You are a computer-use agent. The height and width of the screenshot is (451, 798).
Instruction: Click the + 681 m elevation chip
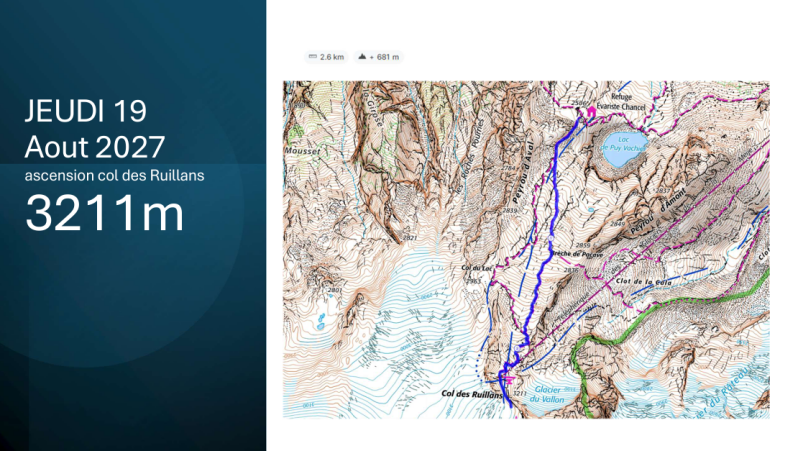[378, 57]
